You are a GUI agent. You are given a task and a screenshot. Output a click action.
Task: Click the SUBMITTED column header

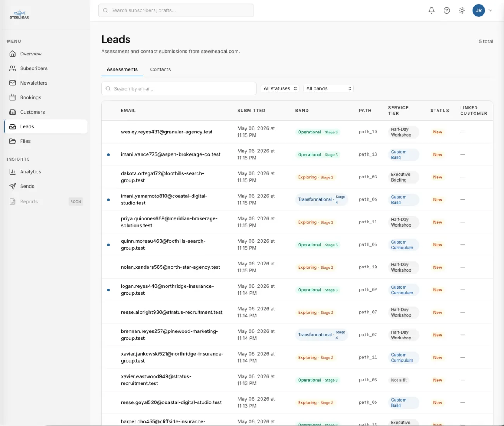(251, 111)
